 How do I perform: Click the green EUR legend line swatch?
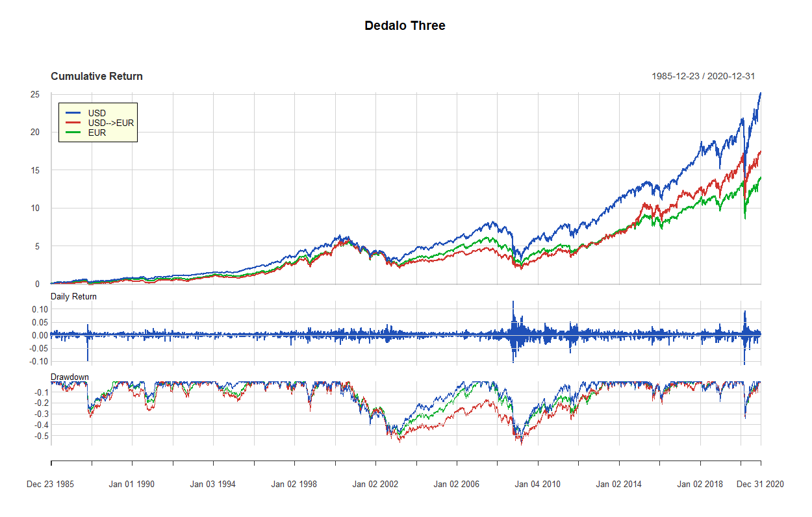tap(73, 132)
